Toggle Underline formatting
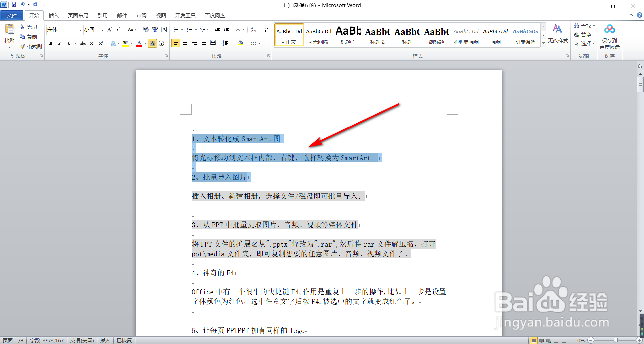 [x=69, y=43]
